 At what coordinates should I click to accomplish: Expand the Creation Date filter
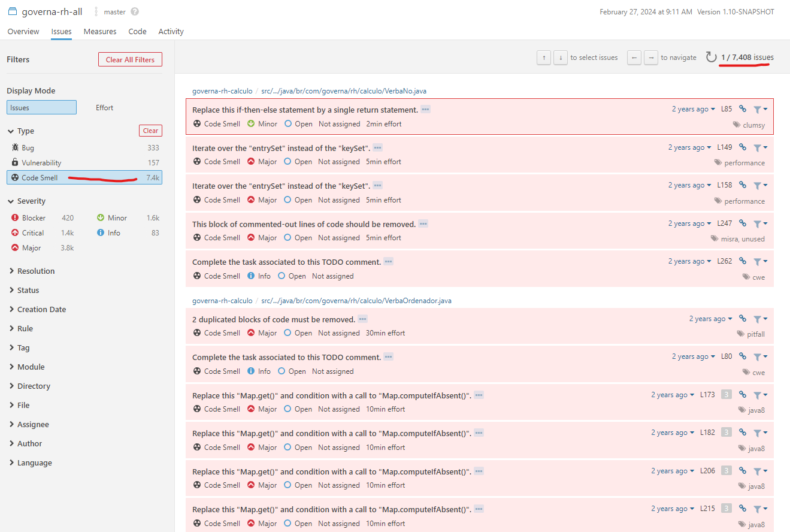pos(37,310)
